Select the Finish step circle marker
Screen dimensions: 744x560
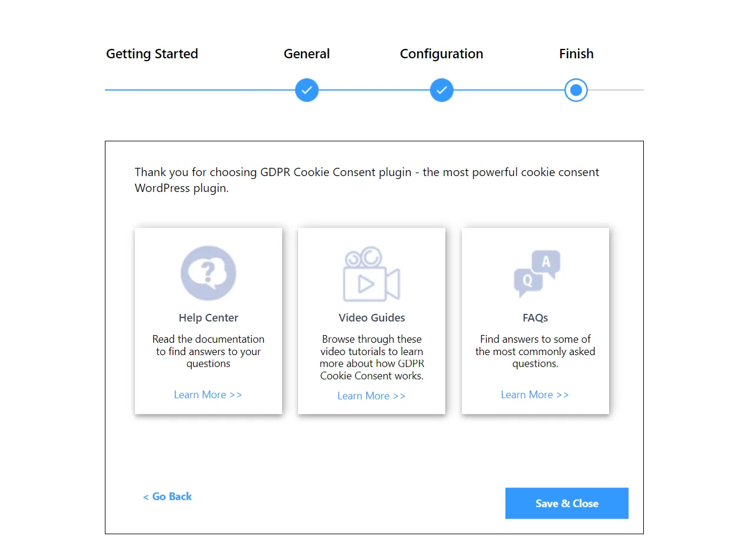click(x=576, y=90)
